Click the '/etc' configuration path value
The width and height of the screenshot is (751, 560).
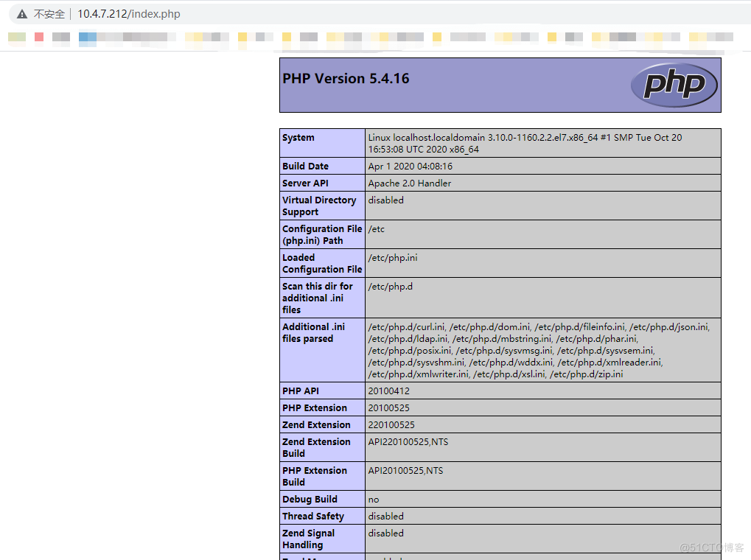[x=377, y=229]
